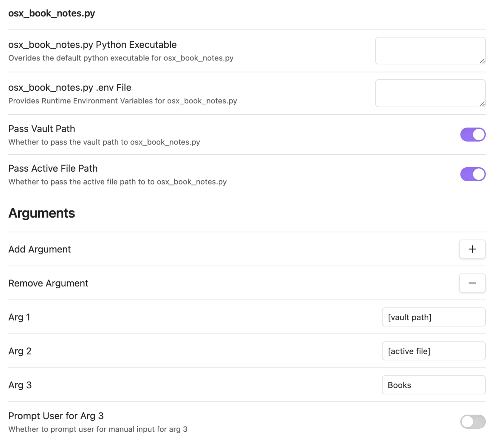Click the Arguments section heading

tap(42, 213)
